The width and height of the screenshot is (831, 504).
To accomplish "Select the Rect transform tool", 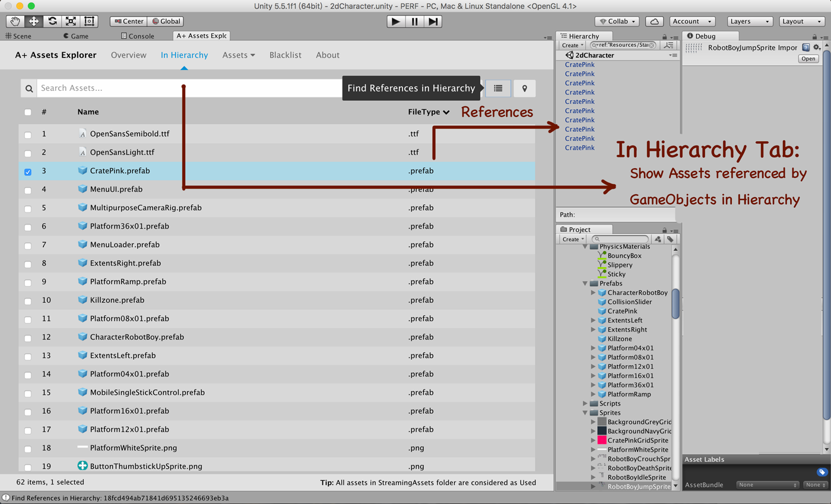I will click(89, 21).
